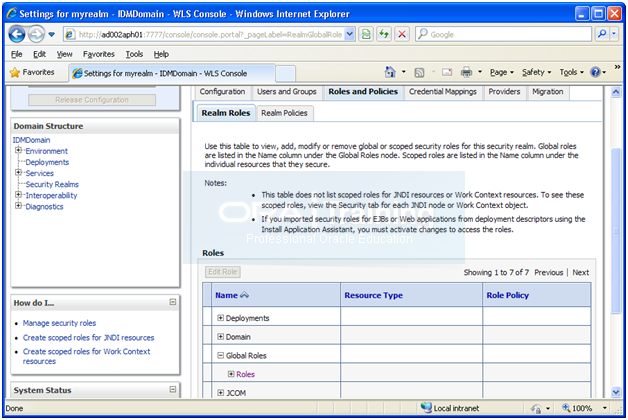
Task: Stop loading with the red X icon
Action: (402, 34)
